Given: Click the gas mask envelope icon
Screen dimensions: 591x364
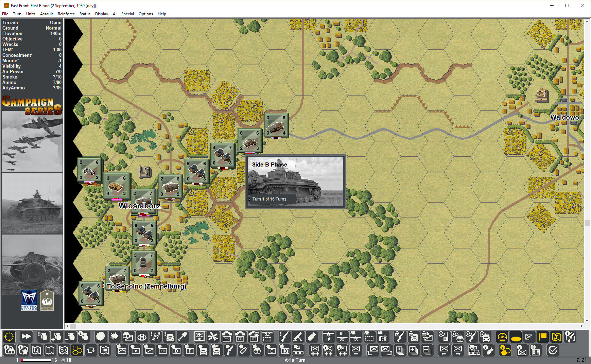Looking at the screenshot, I should pos(128,337).
